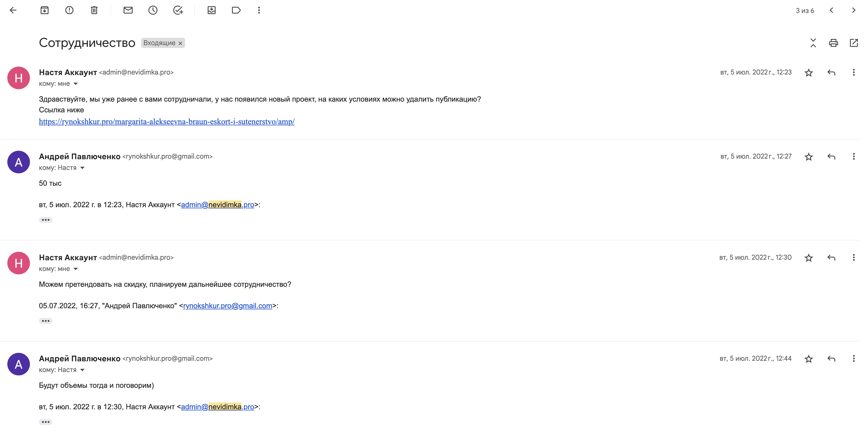Reply to the 12:23 message
The height and width of the screenshot is (433, 868).
[x=831, y=73]
